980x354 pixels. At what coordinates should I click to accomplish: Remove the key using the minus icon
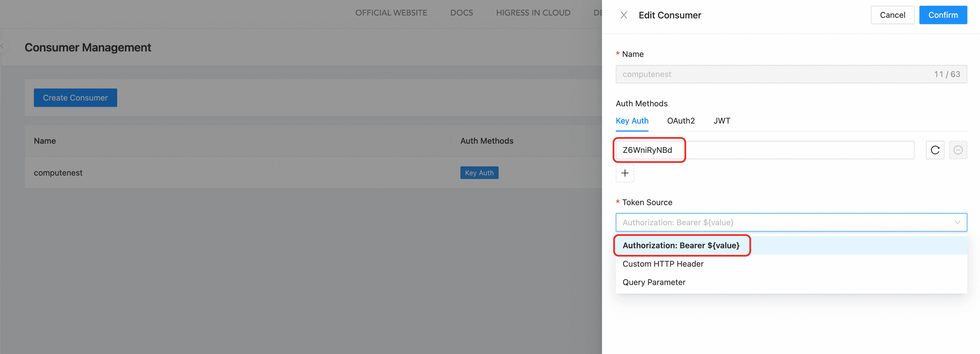(x=958, y=150)
